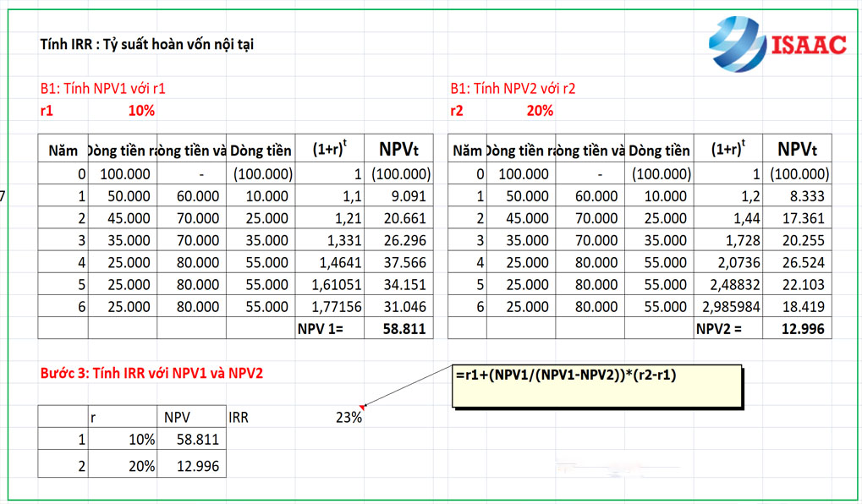862x504 pixels.
Task: Select the heading 'B1: Tính NPV2 với r2'
Action: 513,89
